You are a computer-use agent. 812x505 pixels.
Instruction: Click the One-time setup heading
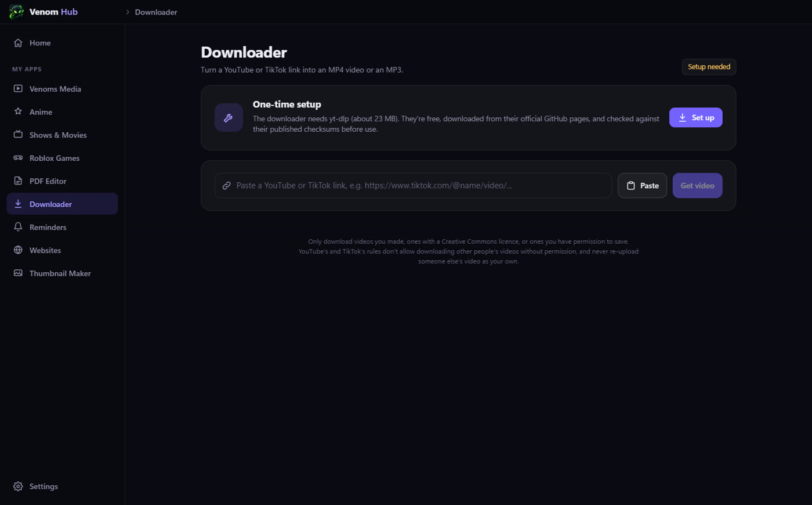pos(287,104)
